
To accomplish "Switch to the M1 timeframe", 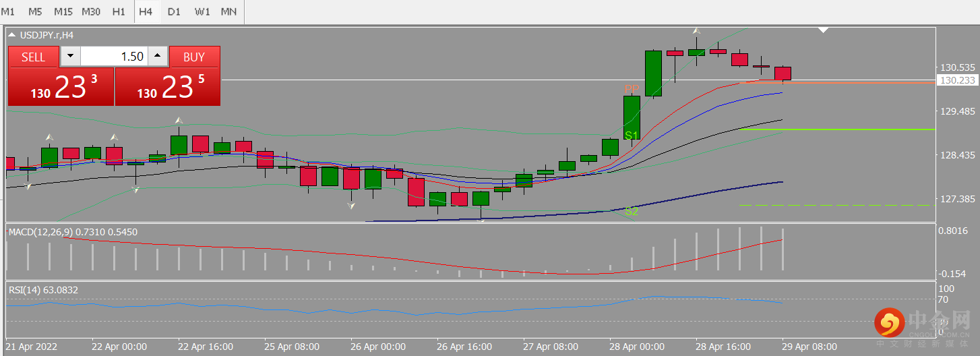I will 9,12.
